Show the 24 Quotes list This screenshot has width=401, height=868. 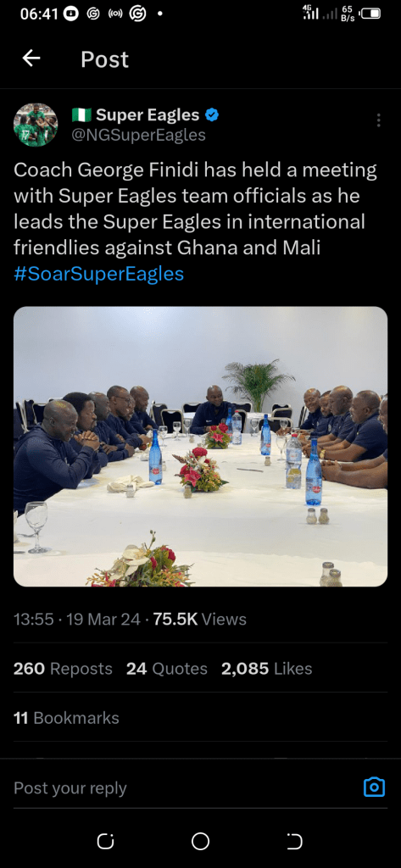pos(167,669)
